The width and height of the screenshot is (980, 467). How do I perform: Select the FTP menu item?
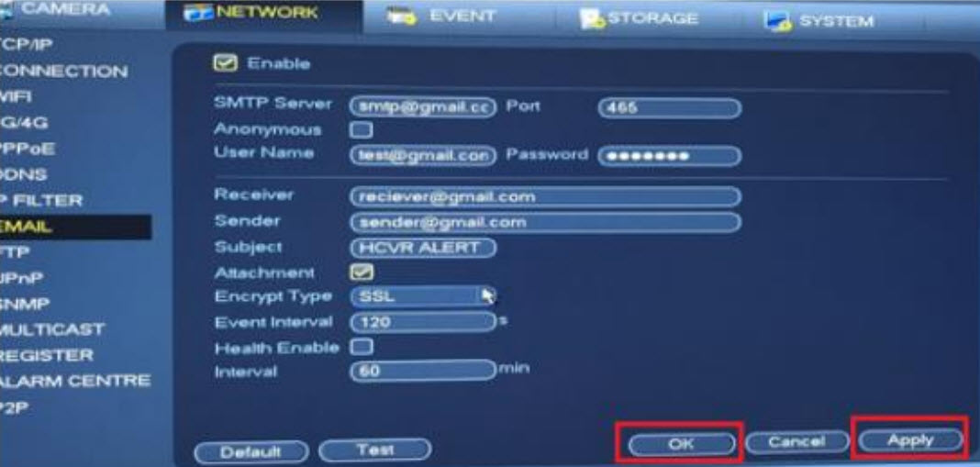[15, 252]
